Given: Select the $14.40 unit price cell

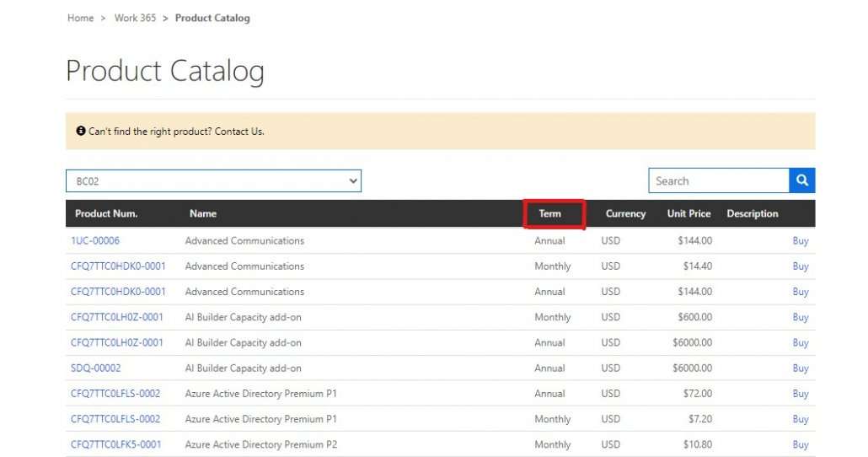Looking at the screenshot, I should click(x=698, y=266).
